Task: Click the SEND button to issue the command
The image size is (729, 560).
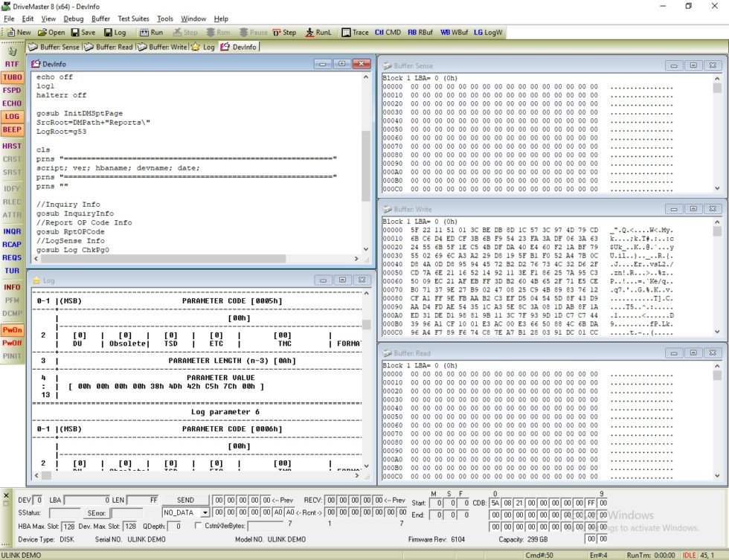Action: click(x=185, y=499)
